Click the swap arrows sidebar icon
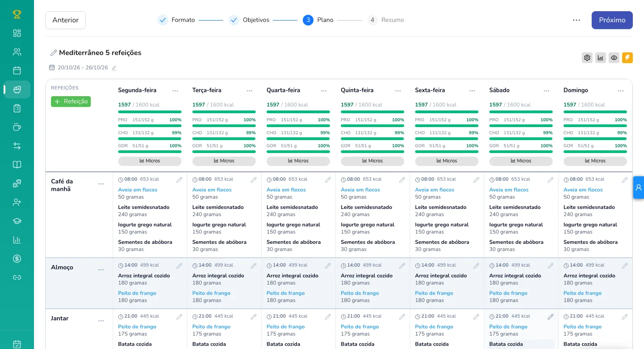644x349 pixels. [17, 146]
